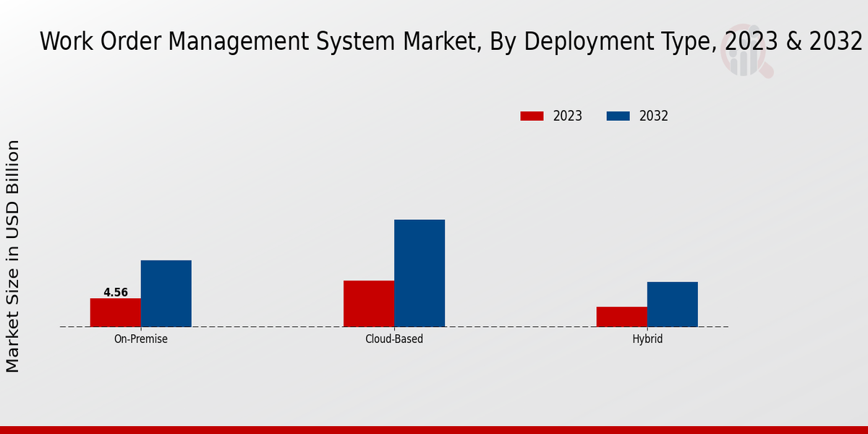Pick the Hybrid 2023 red bar
868x434 pixels.
click(x=622, y=317)
